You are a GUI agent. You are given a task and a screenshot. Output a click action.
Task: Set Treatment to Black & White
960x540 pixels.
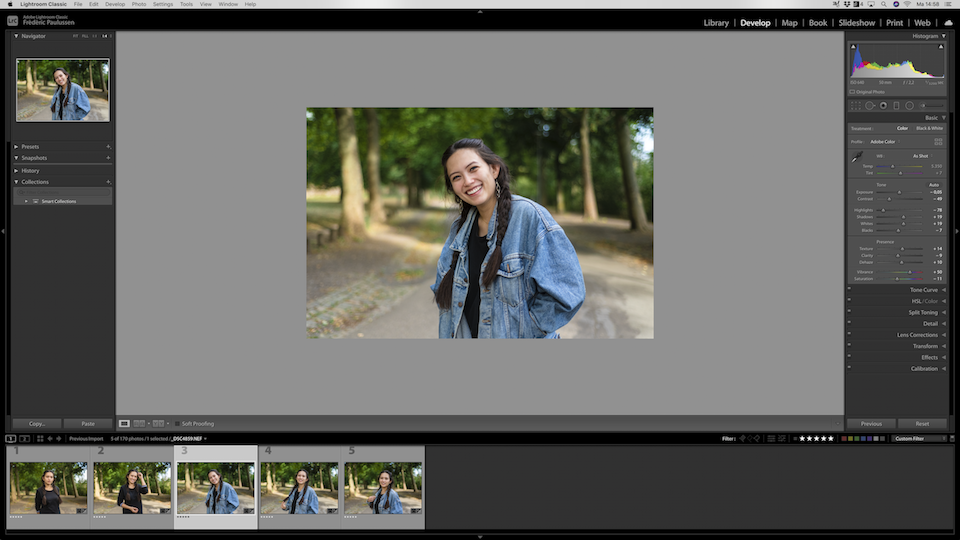click(929, 129)
